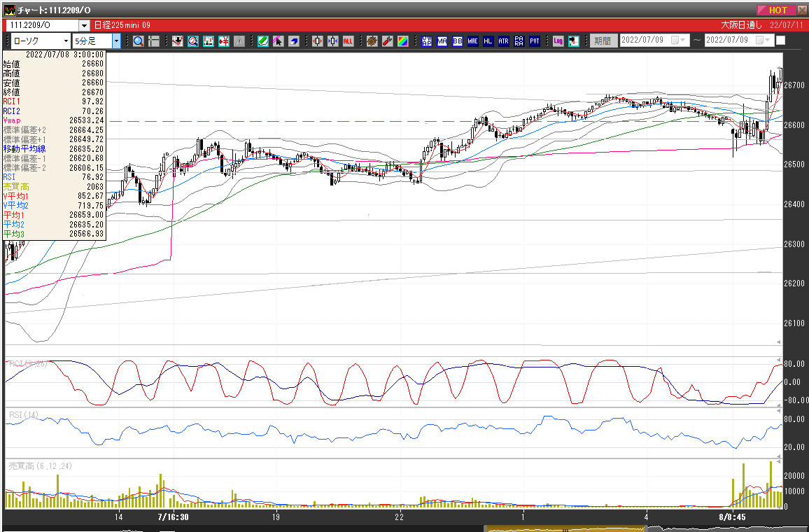This screenshot has width=809, height=532.
Task: Toggle the VWAP indicator icon
Action: [x=427, y=41]
